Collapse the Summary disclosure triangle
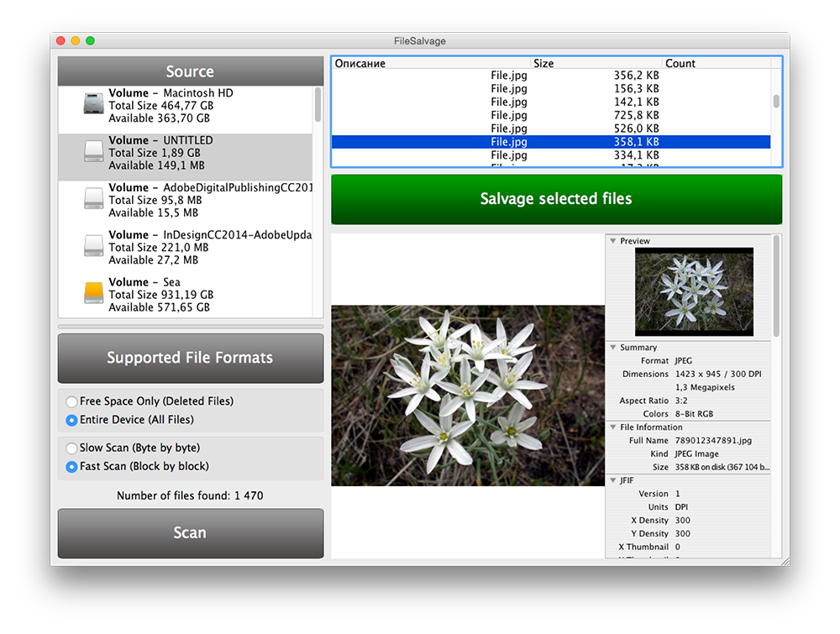 click(612, 348)
